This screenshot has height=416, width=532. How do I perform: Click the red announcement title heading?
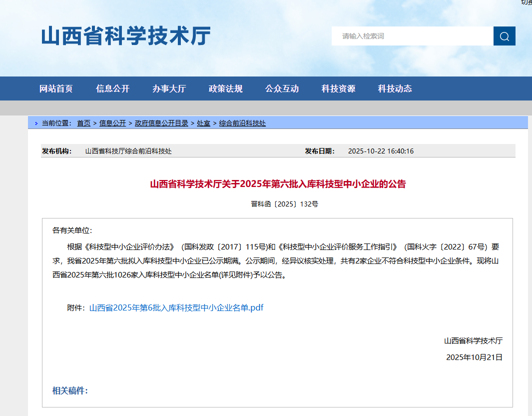click(x=278, y=184)
